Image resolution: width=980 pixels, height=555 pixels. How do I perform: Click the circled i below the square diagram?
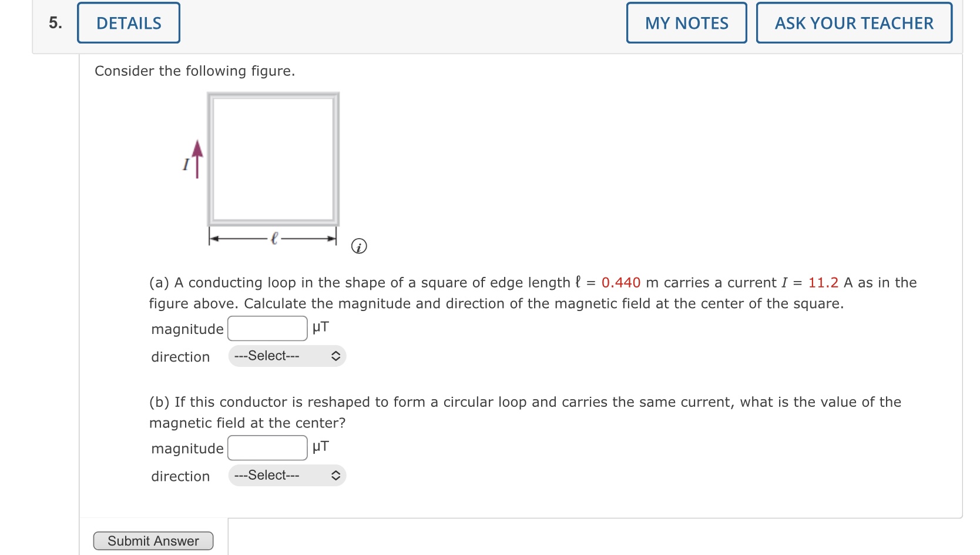[x=358, y=246]
